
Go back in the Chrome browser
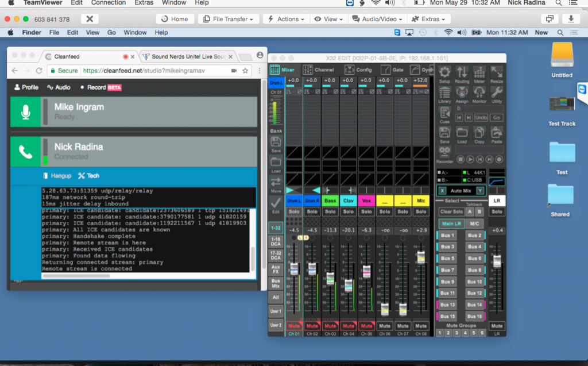tap(14, 71)
